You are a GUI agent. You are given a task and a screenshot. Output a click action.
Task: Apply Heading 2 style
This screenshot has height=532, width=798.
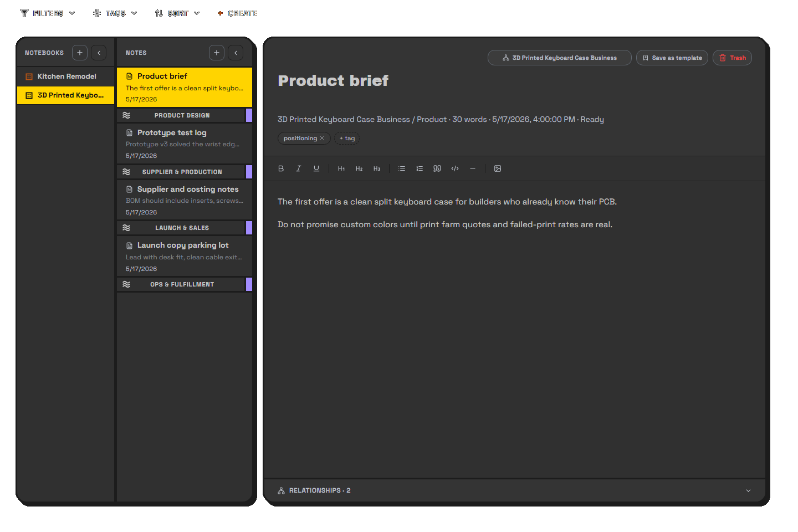click(x=359, y=168)
